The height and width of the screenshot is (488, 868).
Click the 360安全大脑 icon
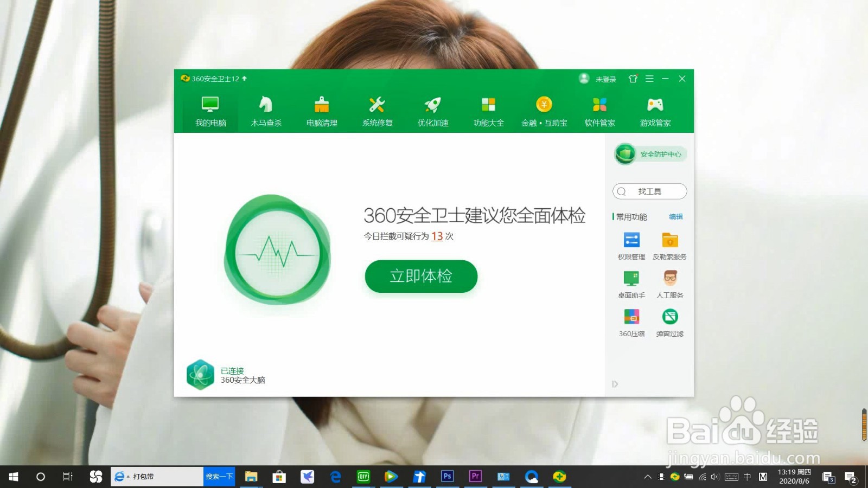click(200, 375)
